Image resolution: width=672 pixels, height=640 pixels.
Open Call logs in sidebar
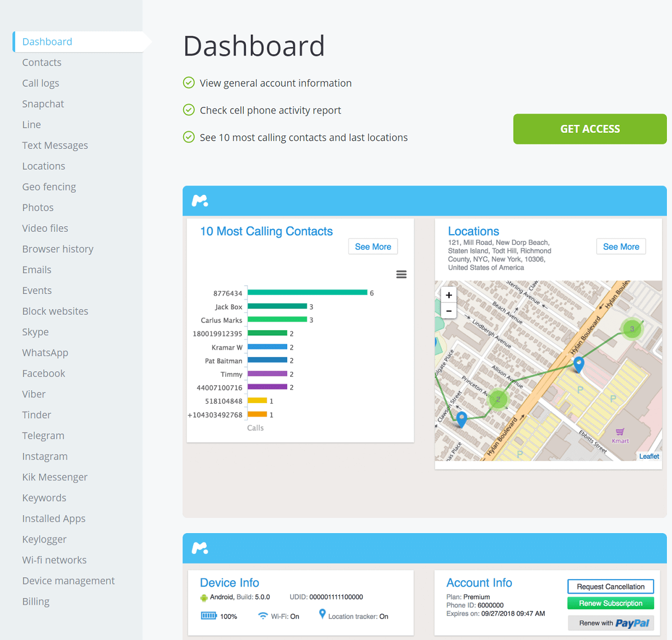pos(40,83)
